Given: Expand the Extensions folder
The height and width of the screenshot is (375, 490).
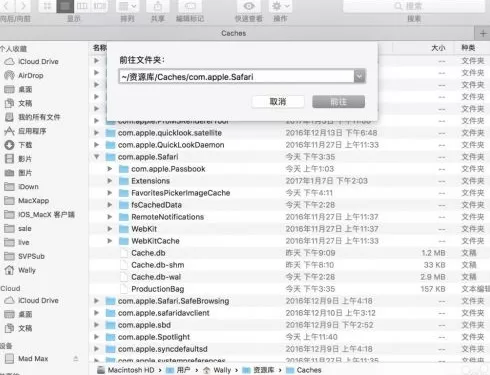Looking at the screenshot, I should 110,181.
